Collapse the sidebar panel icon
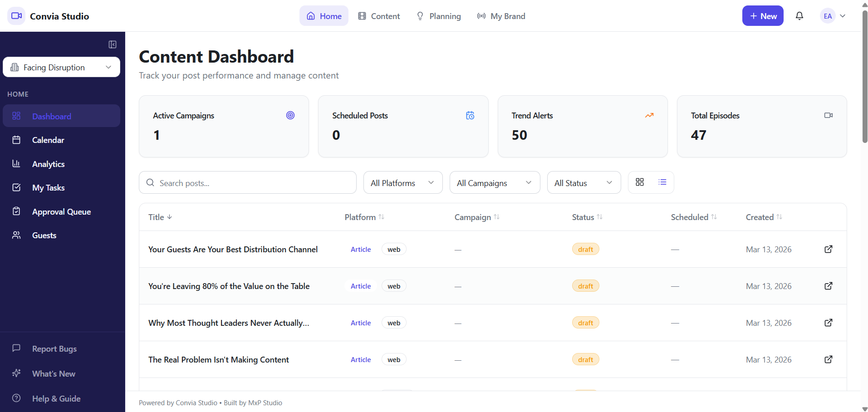 (113, 44)
